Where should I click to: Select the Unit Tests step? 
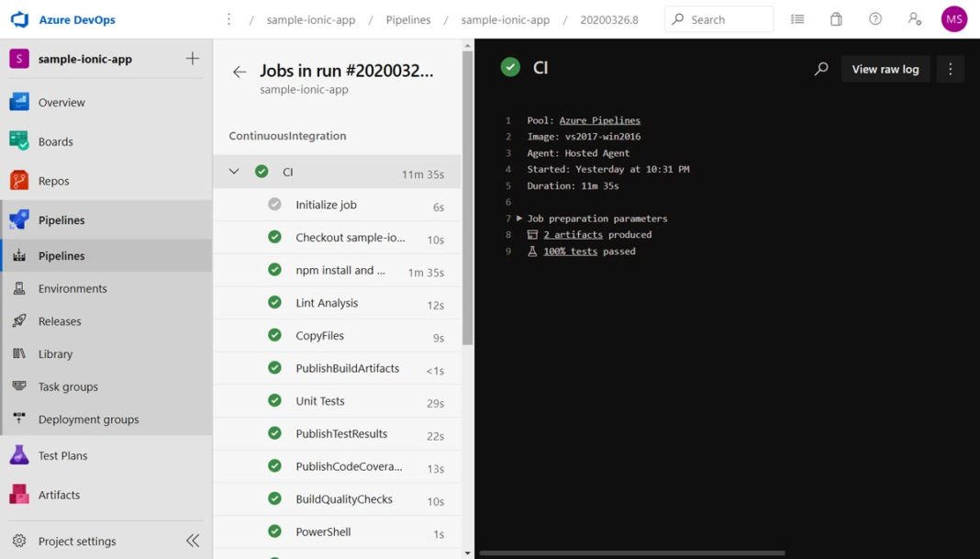pyautogui.click(x=319, y=400)
